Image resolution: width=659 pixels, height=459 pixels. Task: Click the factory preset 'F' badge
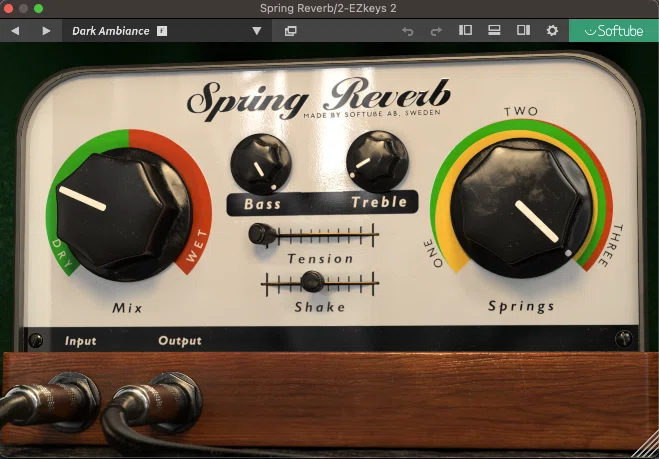tap(162, 31)
